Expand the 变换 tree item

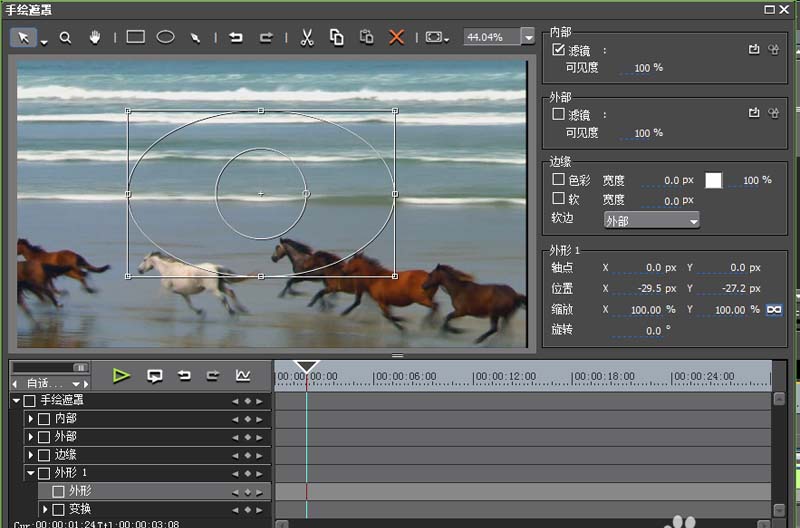pyautogui.click(x=45, y=510)
